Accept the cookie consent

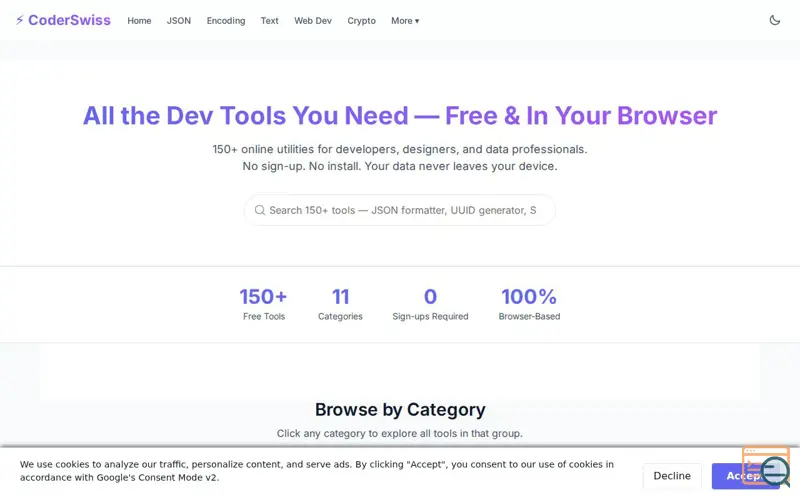745,476
